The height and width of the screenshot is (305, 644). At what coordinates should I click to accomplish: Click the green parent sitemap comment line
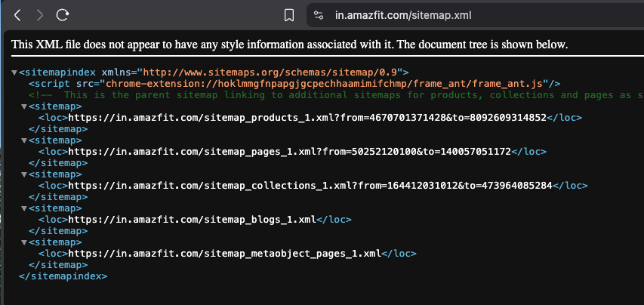coord(336,95)
